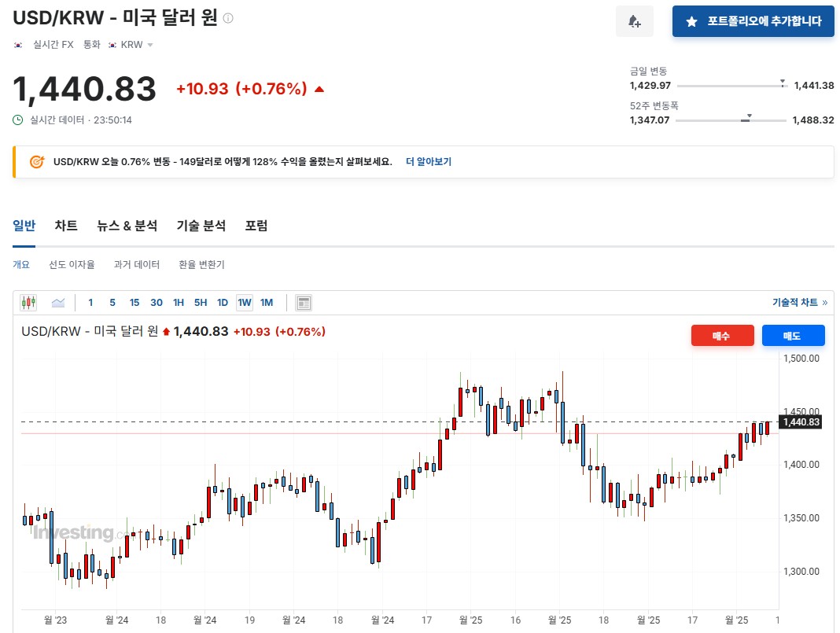Switch chart to candlestick view

pyautogui.click(x=29, y=303)
